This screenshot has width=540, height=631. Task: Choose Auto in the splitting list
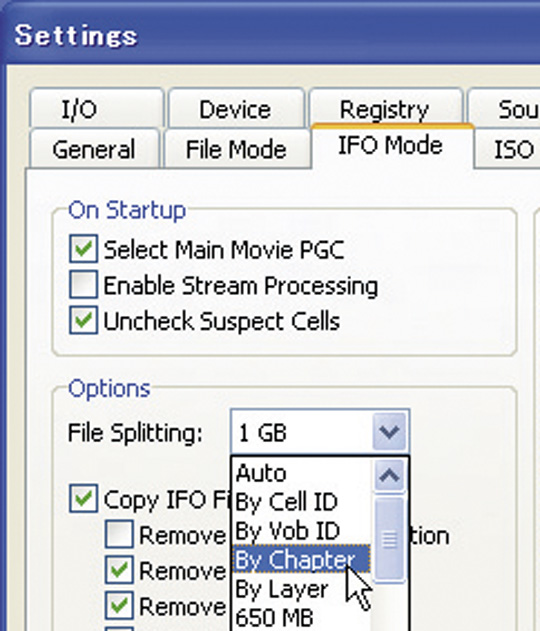pyautogui.click(x=301, y=473)
